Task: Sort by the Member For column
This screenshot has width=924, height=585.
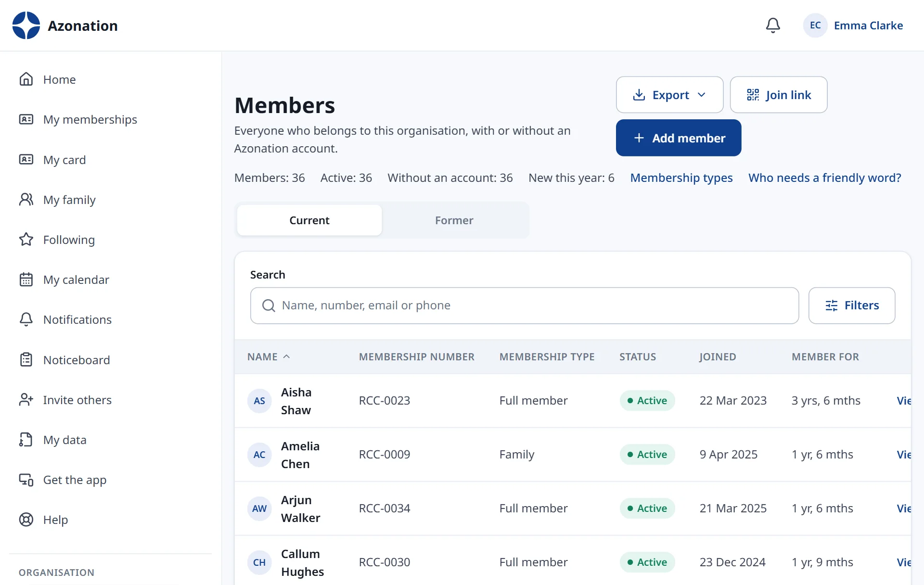Action: [825, 357]
